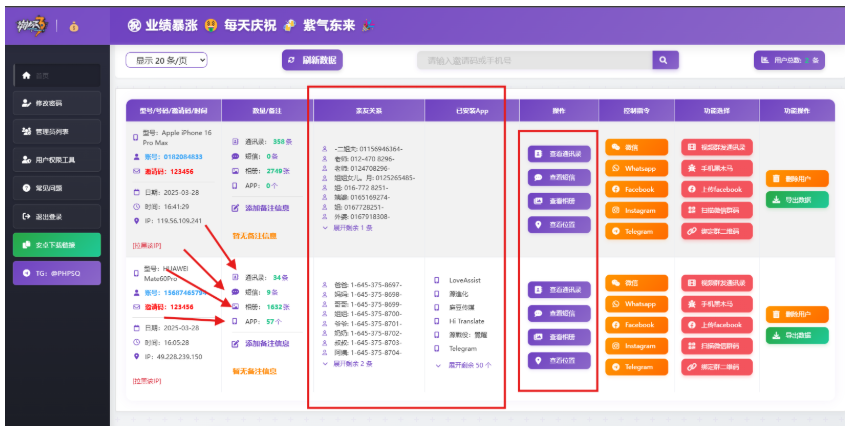Click the 首页 home icon in sidebar
Image resolution: width=848 pixels, height=426 pixels.
(26, 75)
